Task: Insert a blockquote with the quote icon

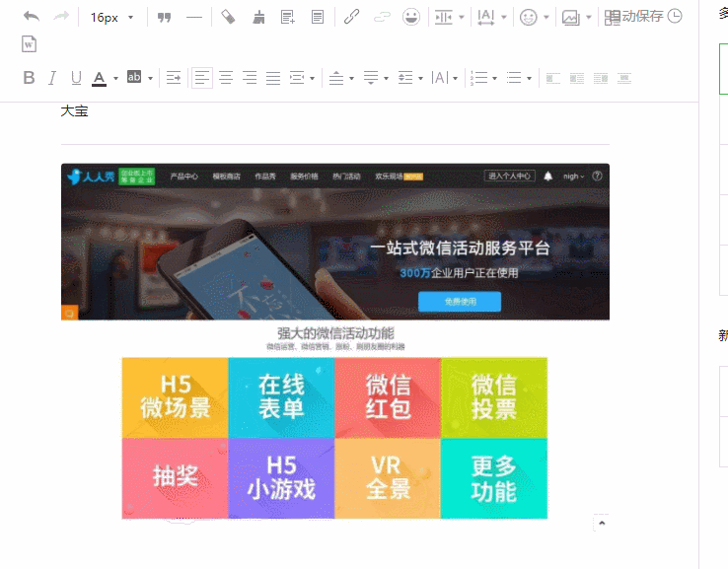Action: (164, 17)
